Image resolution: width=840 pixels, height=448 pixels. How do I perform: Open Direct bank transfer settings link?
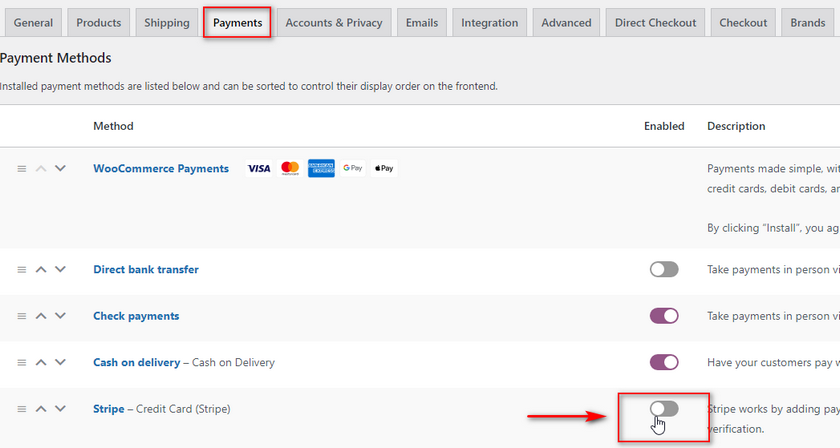tap(146, 269)
